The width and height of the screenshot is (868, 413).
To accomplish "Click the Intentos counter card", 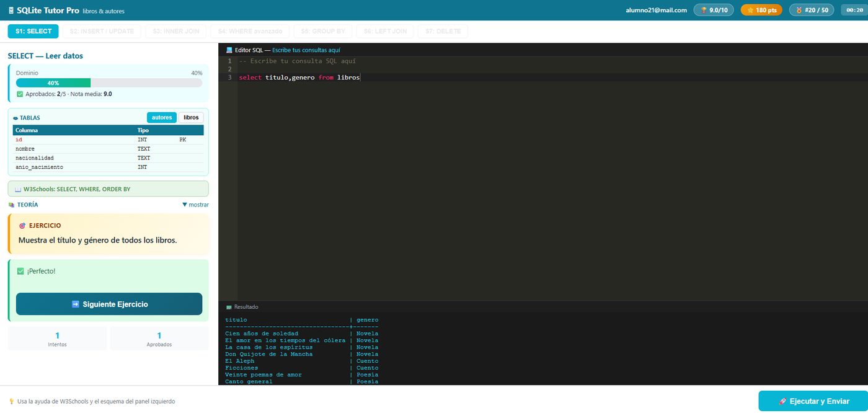I will (x=58, y=339).
